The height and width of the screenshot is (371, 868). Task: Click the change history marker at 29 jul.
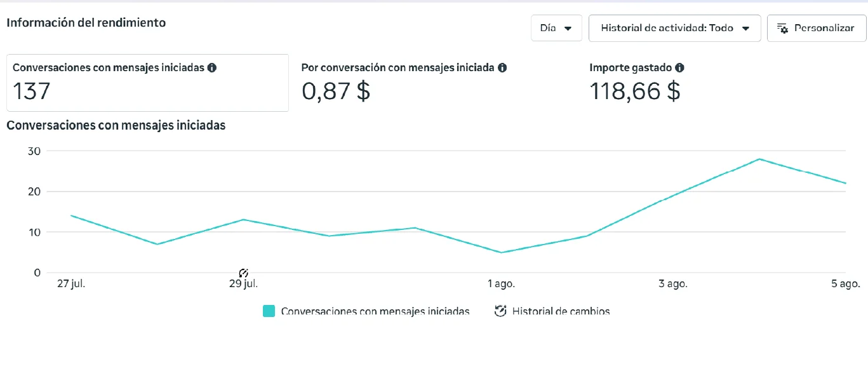[x=243, y=273]
